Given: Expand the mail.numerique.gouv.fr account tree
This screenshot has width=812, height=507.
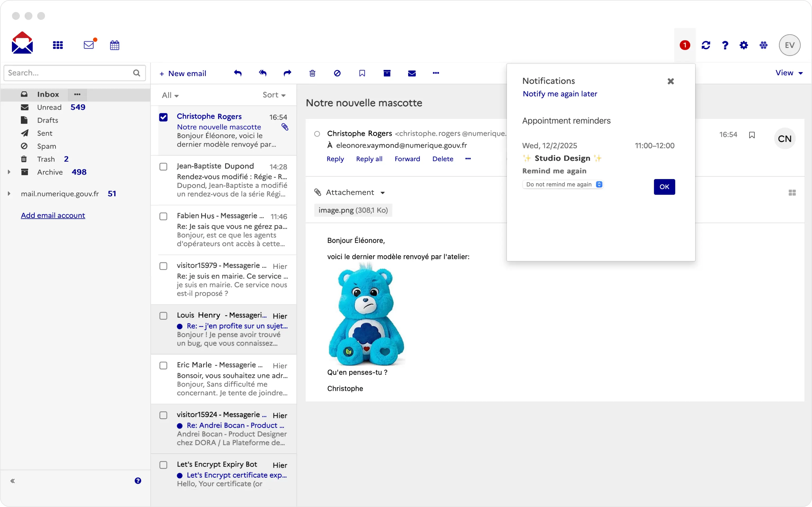Looking at the screenshot, I should (x=9, y=194).
